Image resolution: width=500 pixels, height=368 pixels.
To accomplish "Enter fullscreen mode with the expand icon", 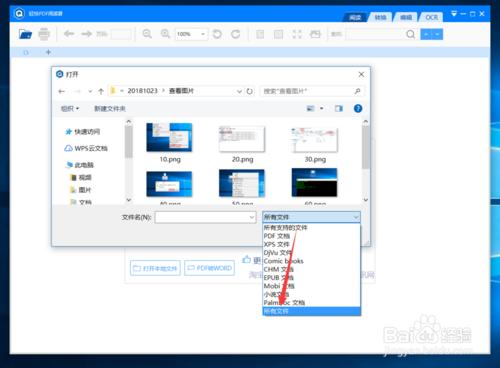I will click(x=297, y=34).
